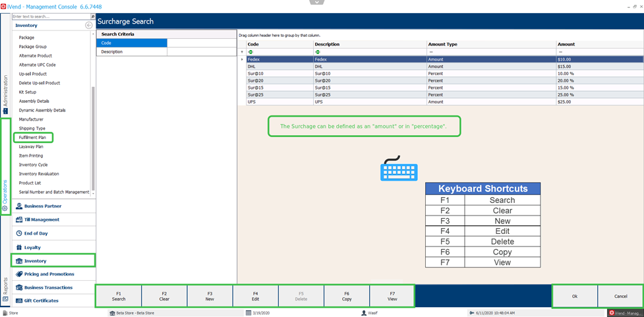Click the Pricing and Promotions tag icon

19,274
